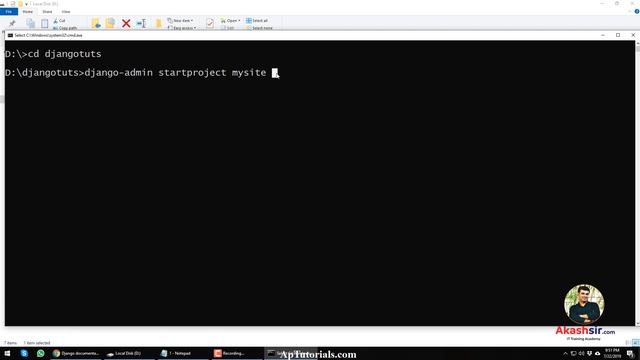The image size is (640, 360).
Task: Open the Open dropdown in Explorer ribbon
Action: coord(231,20)
